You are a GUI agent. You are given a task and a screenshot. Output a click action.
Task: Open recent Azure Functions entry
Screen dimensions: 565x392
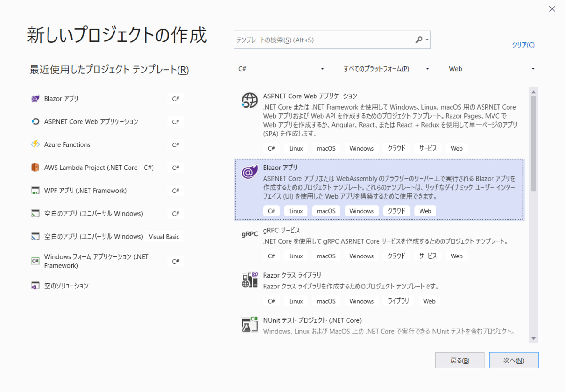[x=107, y=144]
